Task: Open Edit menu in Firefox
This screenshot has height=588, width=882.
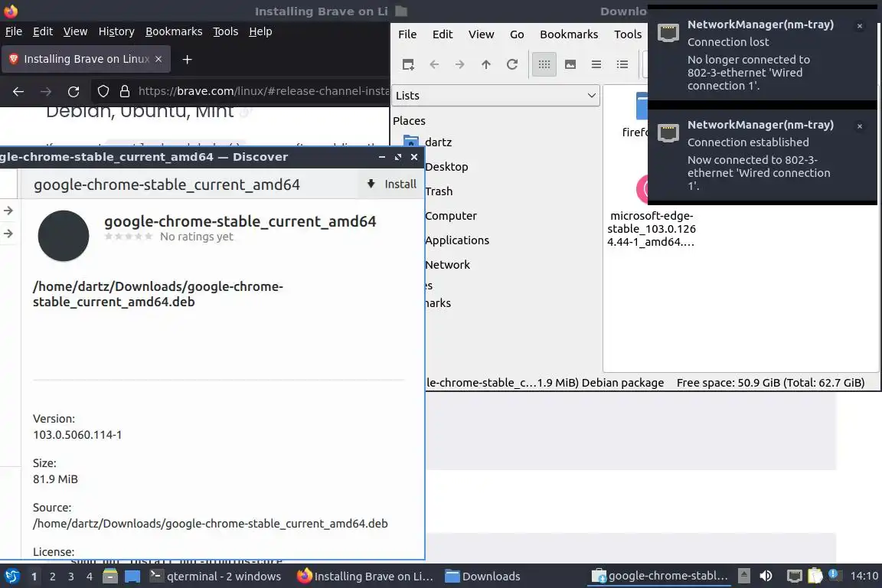Action: (43, 31)
